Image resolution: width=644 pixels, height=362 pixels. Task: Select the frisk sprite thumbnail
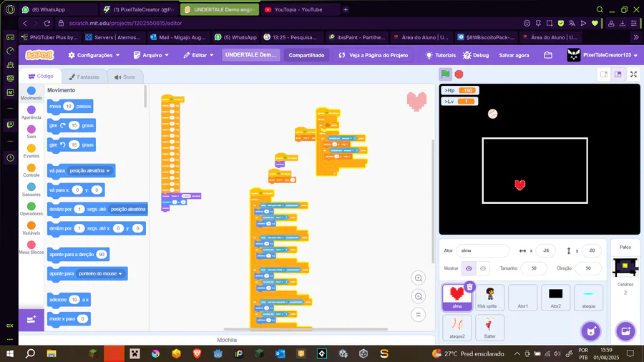(490, 297)
